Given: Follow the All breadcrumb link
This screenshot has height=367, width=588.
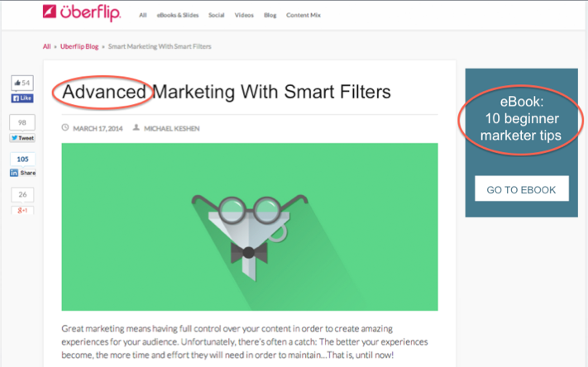Looking at the screenshot, I should (x=46, y=46).
